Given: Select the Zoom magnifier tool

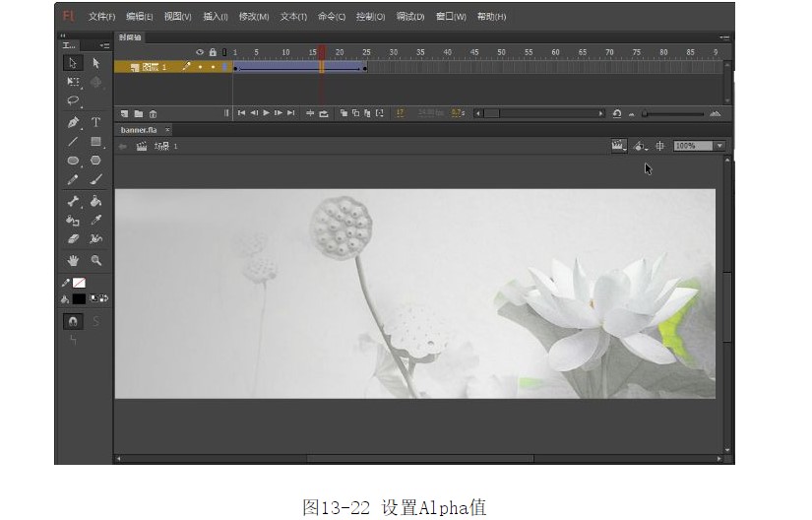Looking at the screenshot, I should 96,261.
